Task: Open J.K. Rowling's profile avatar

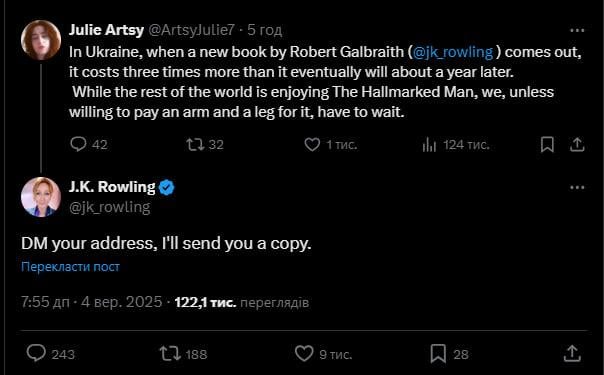Action: click(41, 197)
